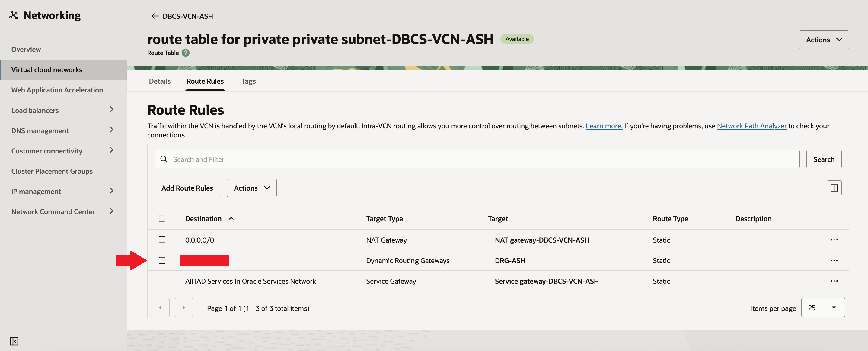This screenshot has width=868, height=351.
Task: Click the back arrow beside DBCS-VCN-ASH
Action: (x=155, y=16)
